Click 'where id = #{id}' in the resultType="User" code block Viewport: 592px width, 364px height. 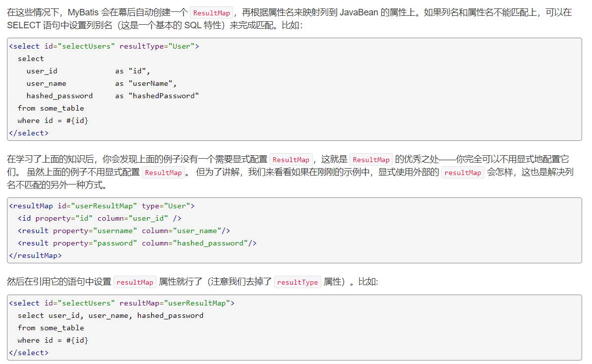coord(53,121)
